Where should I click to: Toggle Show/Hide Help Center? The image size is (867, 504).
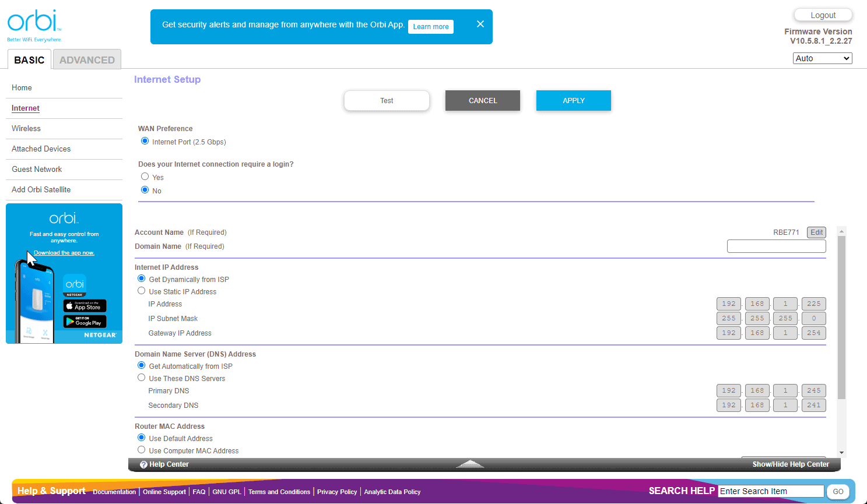click(x=790, y=464)
